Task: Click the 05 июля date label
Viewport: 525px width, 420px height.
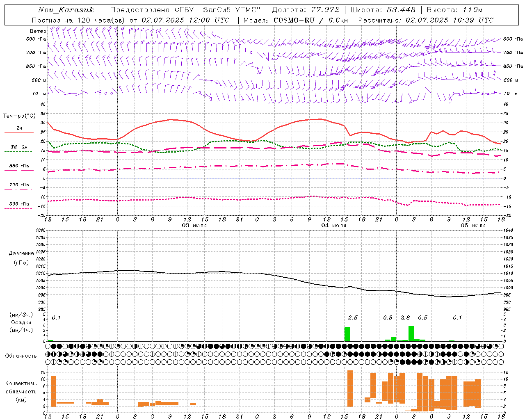Action: [473, 226]
